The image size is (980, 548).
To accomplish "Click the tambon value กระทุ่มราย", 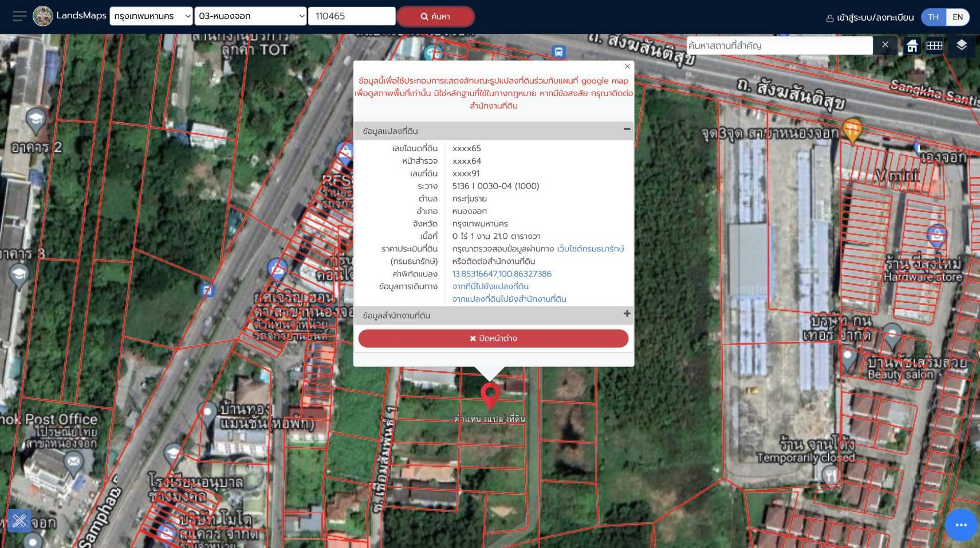I will click(x=469, y=199).
